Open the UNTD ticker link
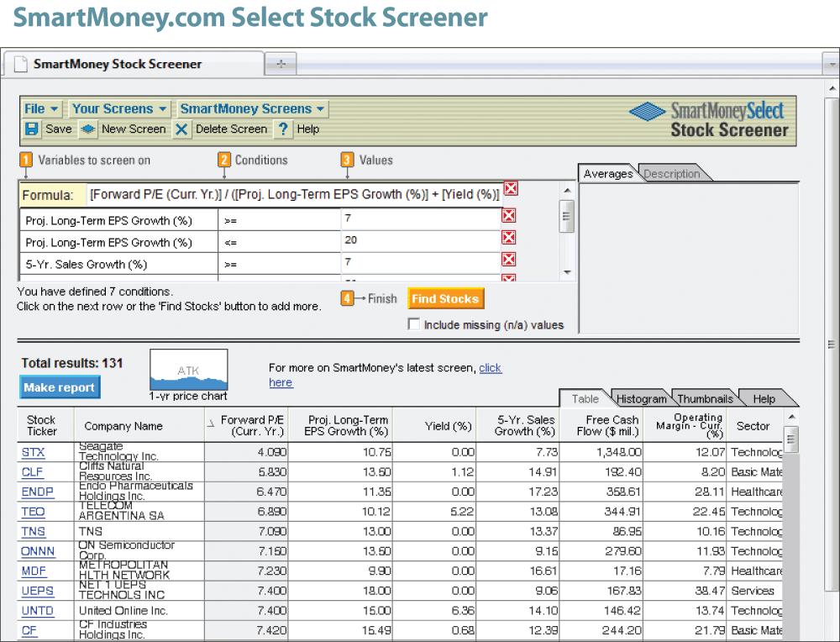The width and height of the screenshot is (840, 642). 37,611
